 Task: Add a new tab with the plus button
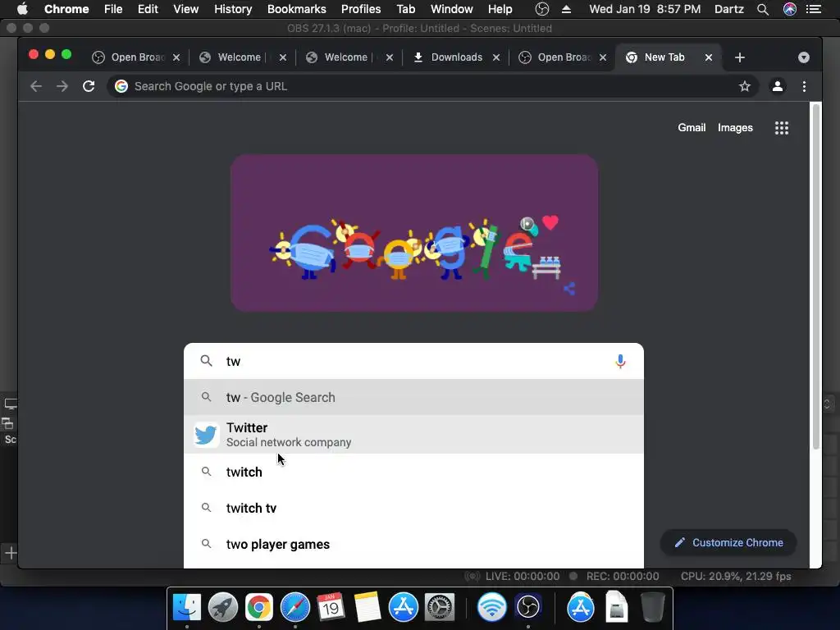(740, 57)
